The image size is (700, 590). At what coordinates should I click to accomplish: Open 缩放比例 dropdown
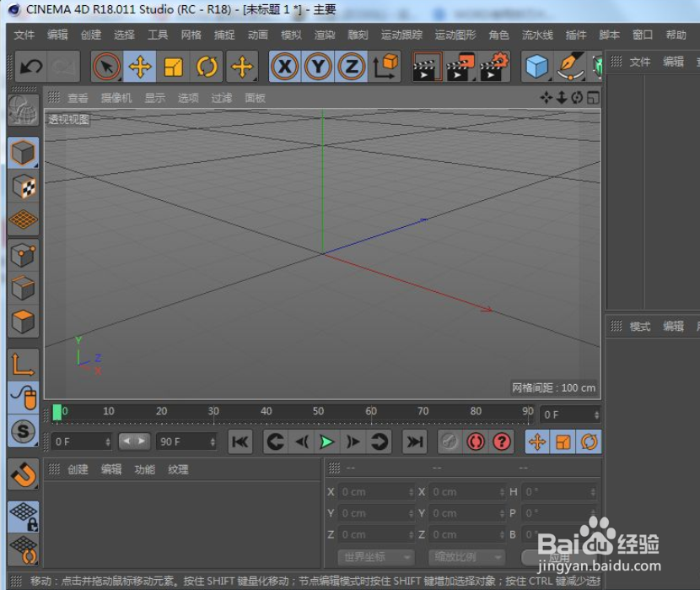(x=467, y=556)
